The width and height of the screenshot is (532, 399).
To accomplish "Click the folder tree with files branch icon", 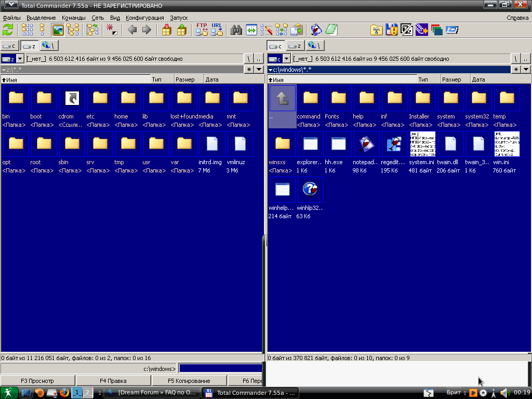I will 92,30.
